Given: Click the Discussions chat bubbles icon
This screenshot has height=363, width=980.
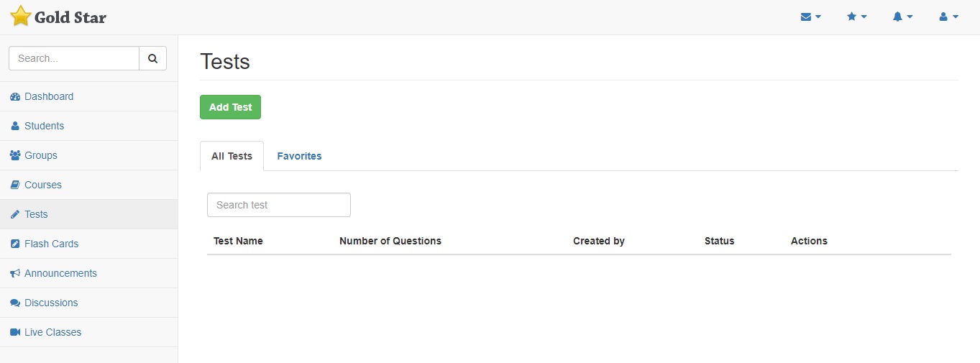Looking at the screenshot, I should point(15,303).
